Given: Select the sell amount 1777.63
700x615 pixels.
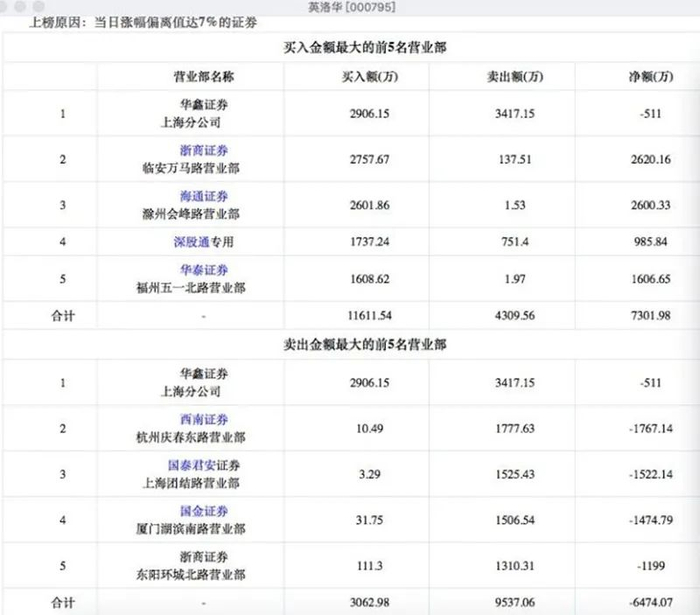Looking at the screenshot, I should coord(515,428).
